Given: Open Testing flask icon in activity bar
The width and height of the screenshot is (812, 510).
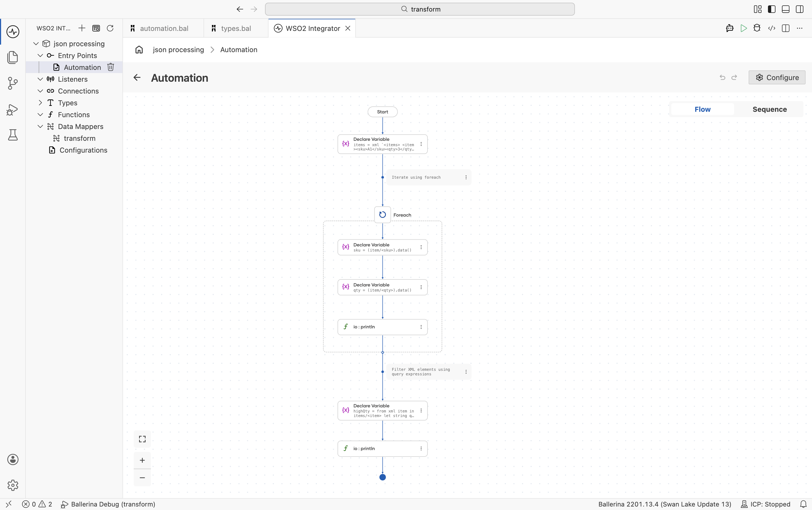Looking at the screenshot, I should click(x=13, y=135).
